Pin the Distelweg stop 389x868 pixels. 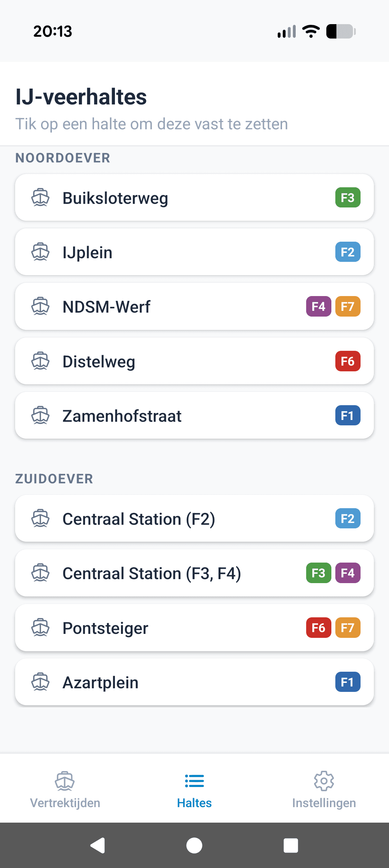tap(194, 361)
